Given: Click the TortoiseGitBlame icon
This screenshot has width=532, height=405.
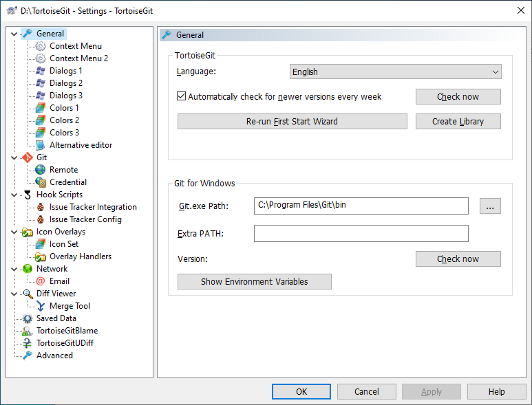Looking at the screenshot, I should click(x=28, y=331).
